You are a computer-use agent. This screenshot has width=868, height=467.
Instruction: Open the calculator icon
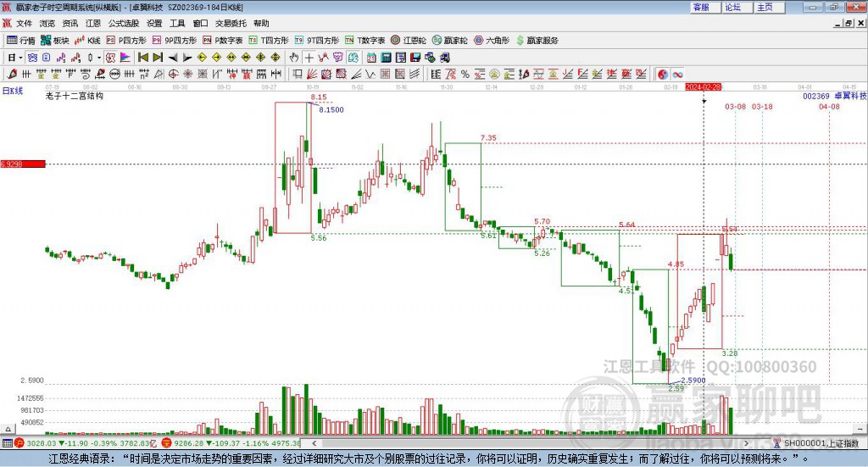386,58
